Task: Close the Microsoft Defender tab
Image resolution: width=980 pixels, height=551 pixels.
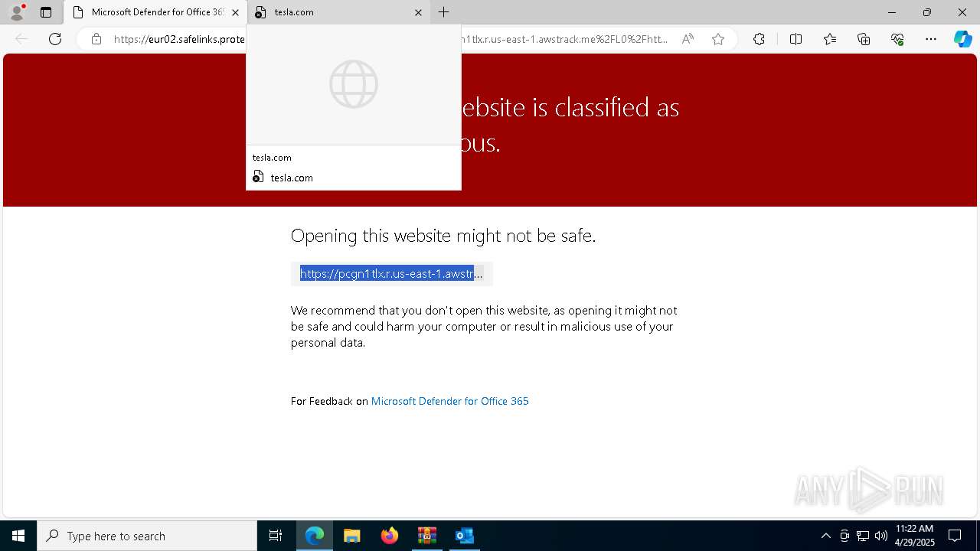Action: pos(236,12)
